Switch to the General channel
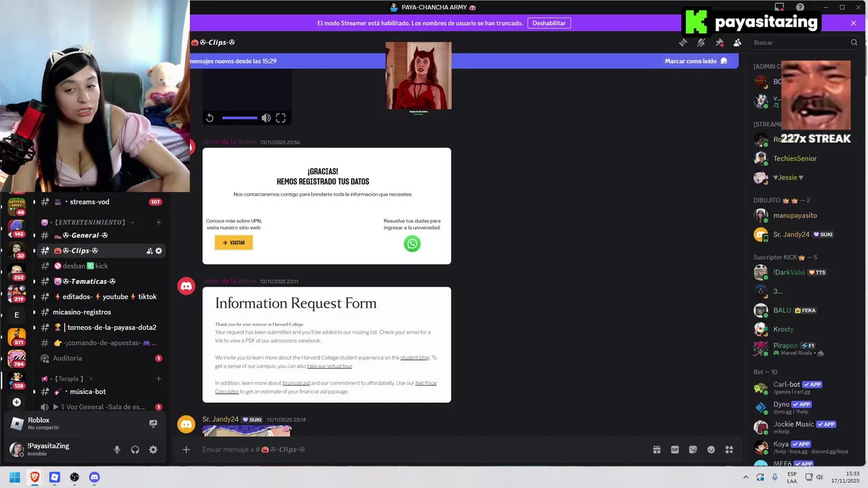Screen dimensions: 868x488 [x=100, y=235]
